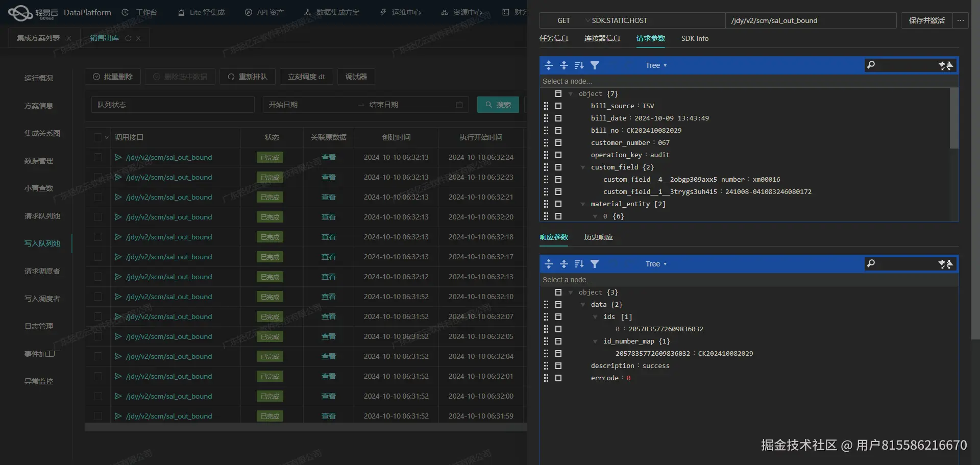Collapse all fields in response parameters editor
Image resolution: width=980 pixels, height=465 pixels.
(x=564, y=264)
